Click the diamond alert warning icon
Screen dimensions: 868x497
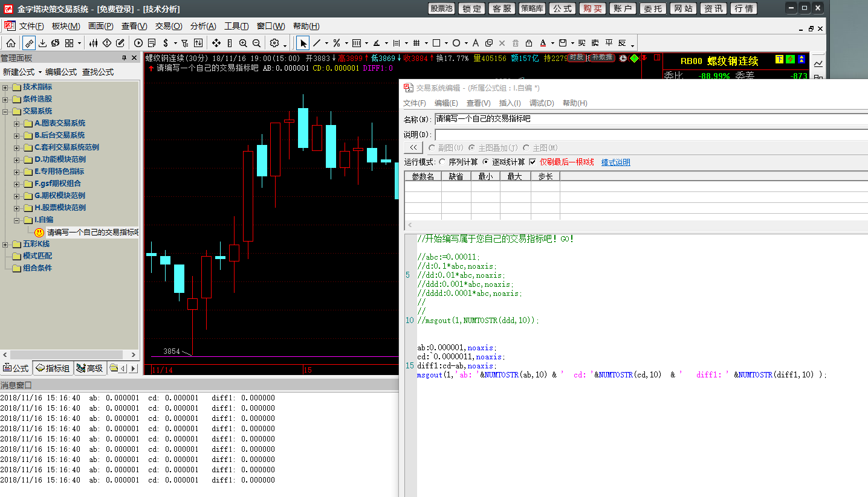(107, 43)
